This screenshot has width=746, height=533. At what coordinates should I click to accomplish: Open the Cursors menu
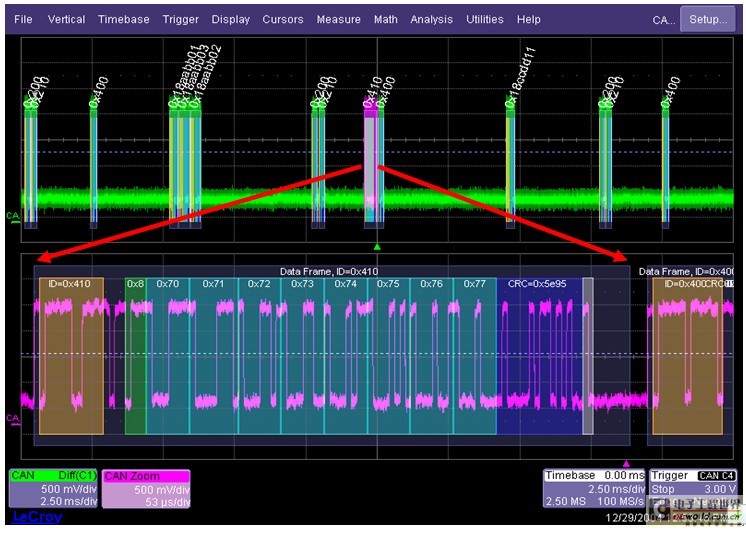283,19
